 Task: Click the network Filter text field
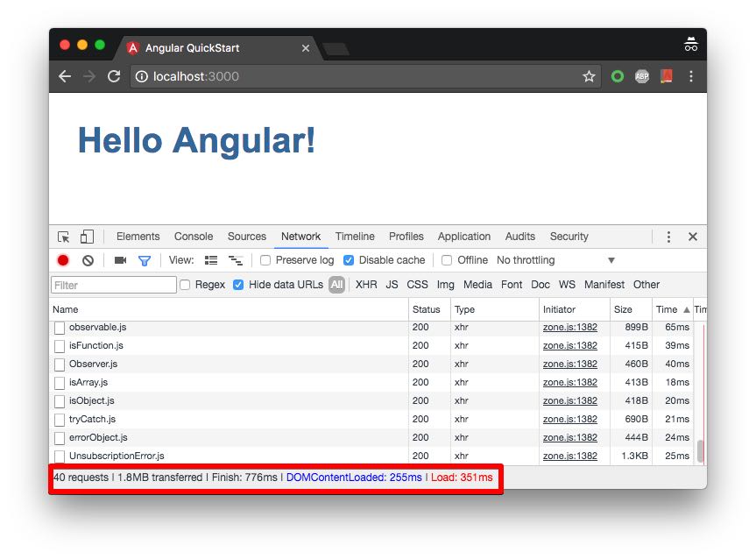[114, 285]
